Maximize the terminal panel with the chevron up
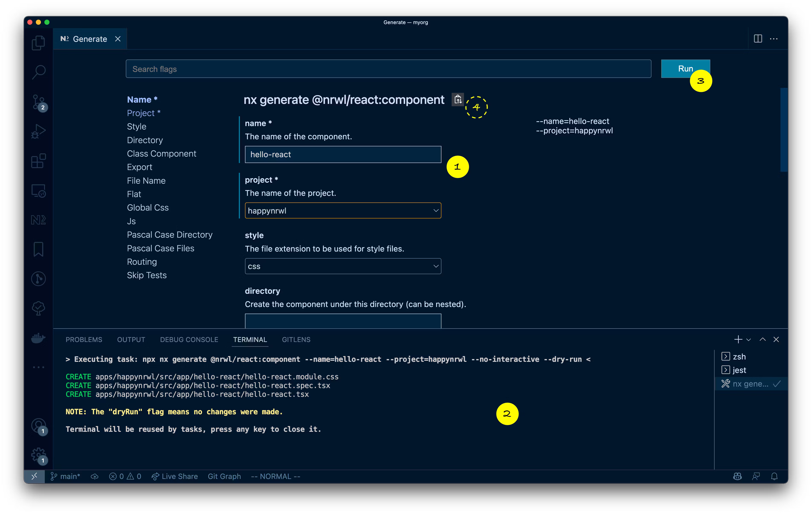The width and height of the screenshot is (812, 515). pyautogui.click(x=763, y=339)
